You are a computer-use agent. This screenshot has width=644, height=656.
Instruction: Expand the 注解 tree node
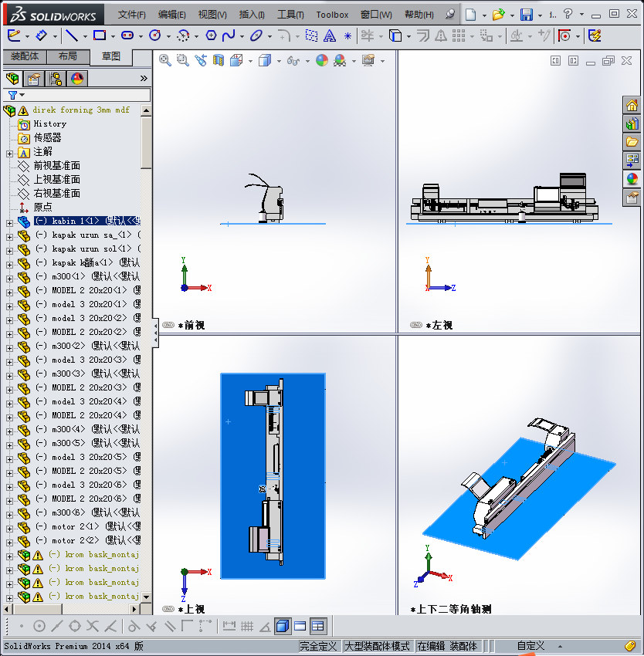click(9, 154)
